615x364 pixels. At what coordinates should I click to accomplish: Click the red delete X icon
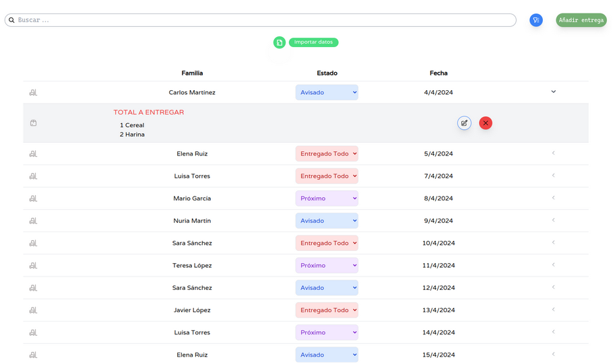pyautogui.click(x=486, y=123)
